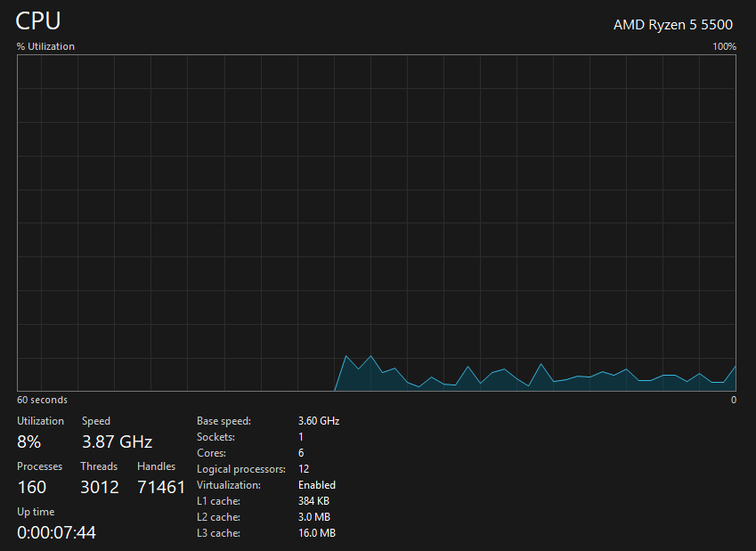Screen dimensions: 756x551
Task: Click the Logical processors value 12
Action: [304, 468]
